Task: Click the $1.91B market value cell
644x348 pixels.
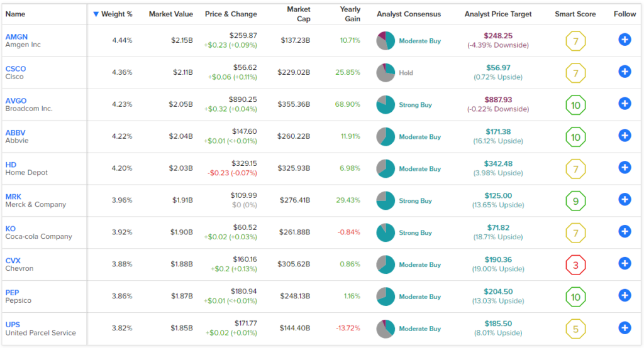Action: (x=182, y=200)
